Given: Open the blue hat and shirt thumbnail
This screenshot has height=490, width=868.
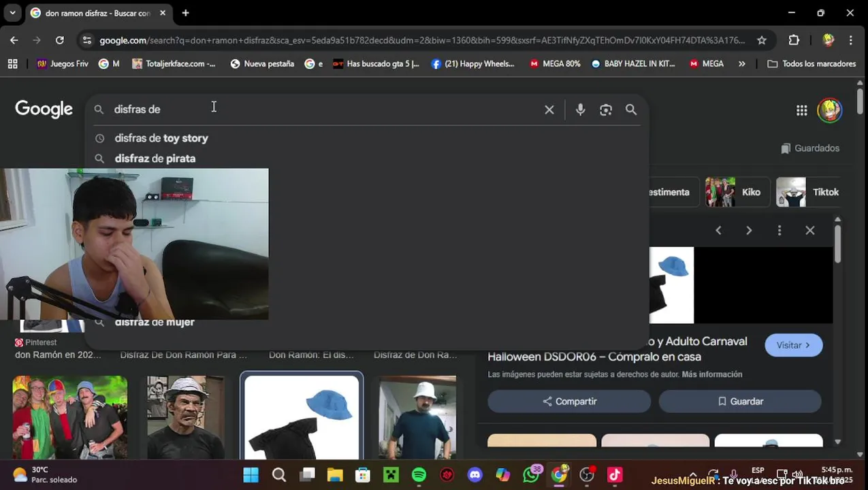Looking at the screenshot, I should pos(302,417).
